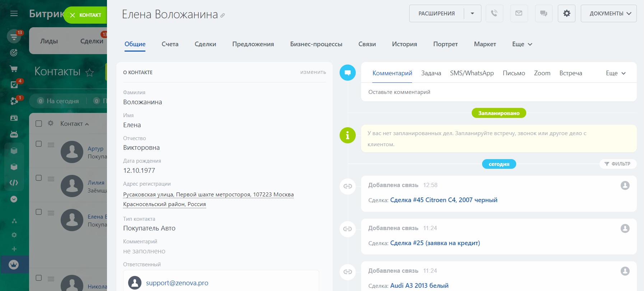Check the checkbox for Лилия row
644x291 pixels.
click(39, 178)
